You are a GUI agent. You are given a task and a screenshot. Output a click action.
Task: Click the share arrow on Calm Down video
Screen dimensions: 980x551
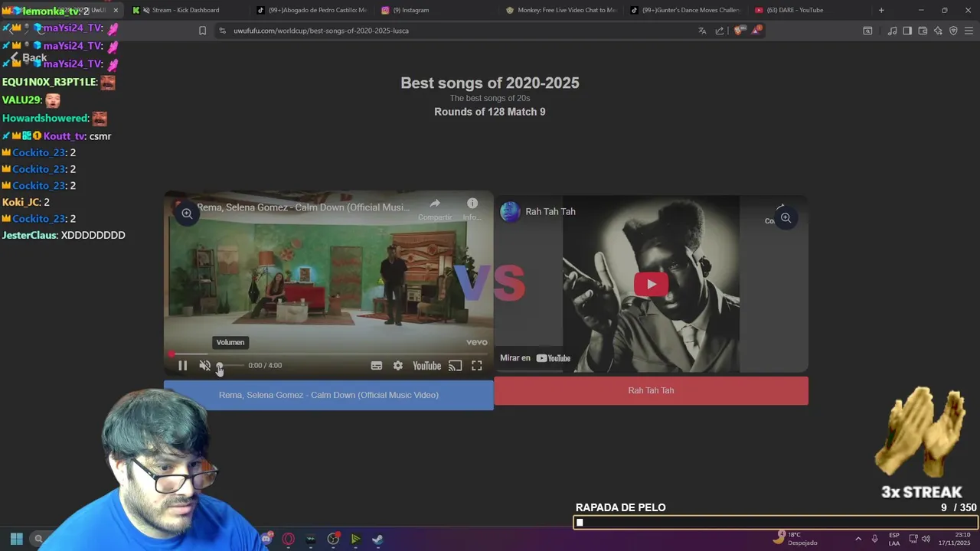coord(435,204)
